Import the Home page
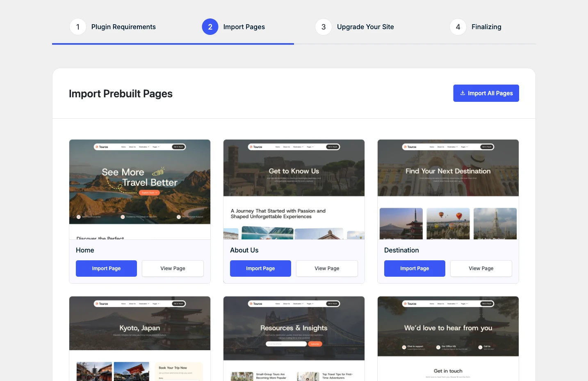 point(106,269)
